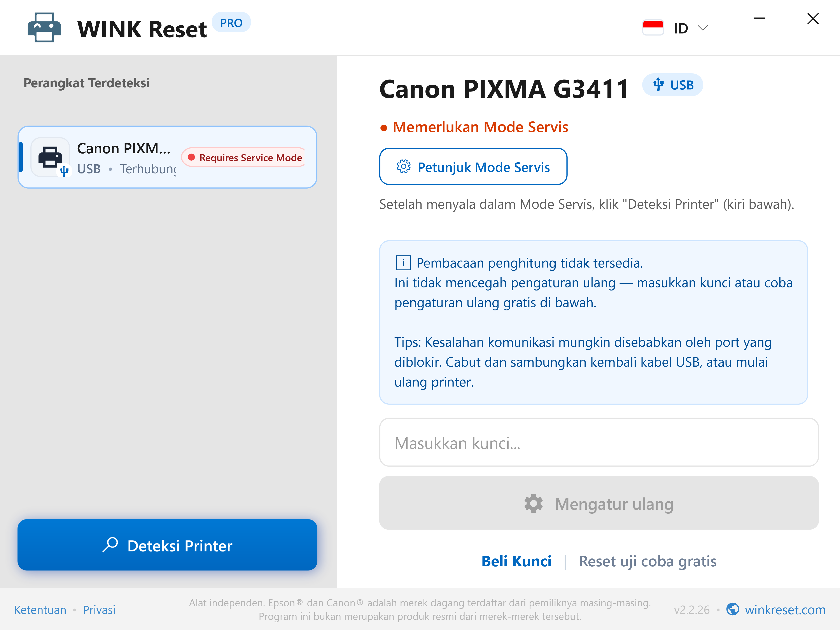
Task: Click the v2.2.26 version text
Action: tap(691, 610)
